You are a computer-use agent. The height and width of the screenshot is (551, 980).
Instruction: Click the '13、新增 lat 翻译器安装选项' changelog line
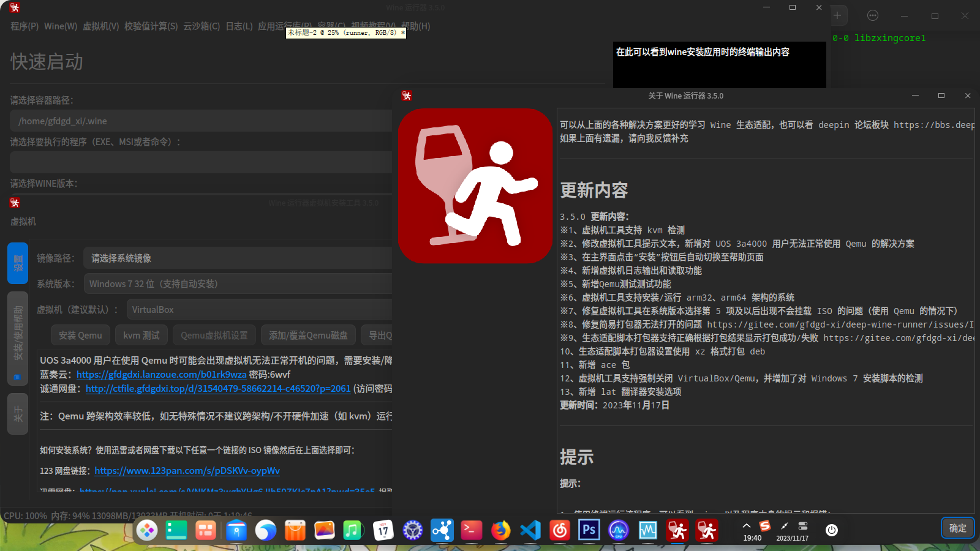620,392
